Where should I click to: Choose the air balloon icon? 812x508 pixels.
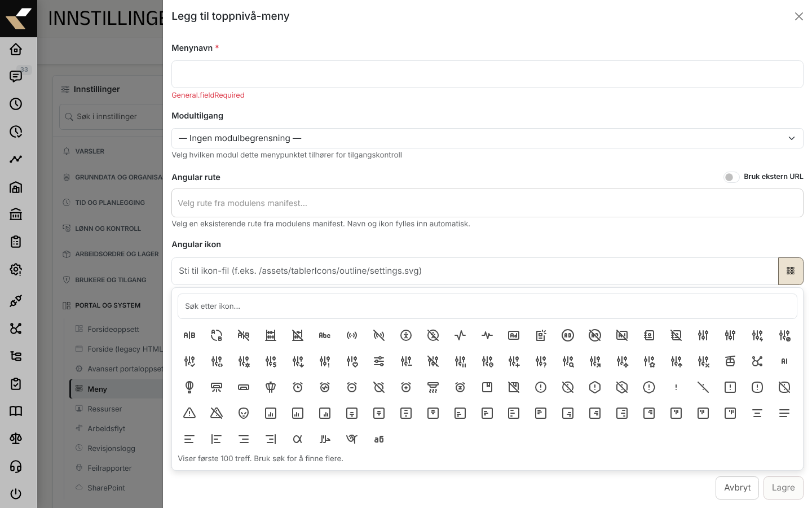tap(189, 387)
